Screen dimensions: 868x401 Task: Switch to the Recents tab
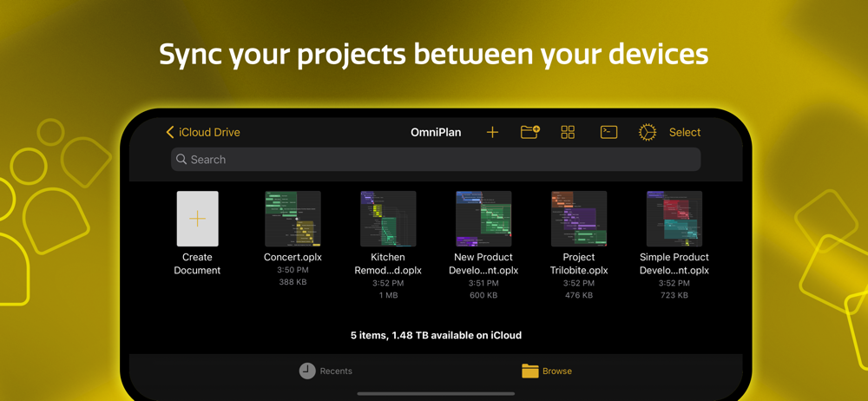[x=325, y=371]
